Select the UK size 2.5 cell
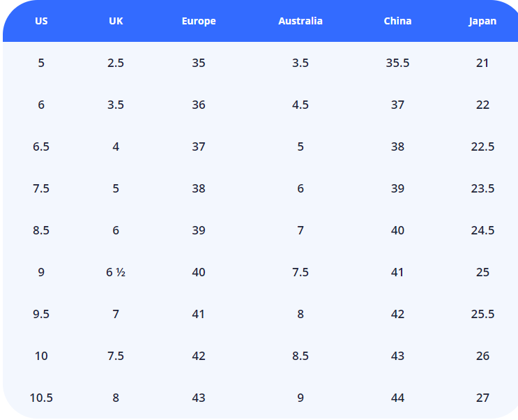 pyautogui.click(x=116, y=63)
